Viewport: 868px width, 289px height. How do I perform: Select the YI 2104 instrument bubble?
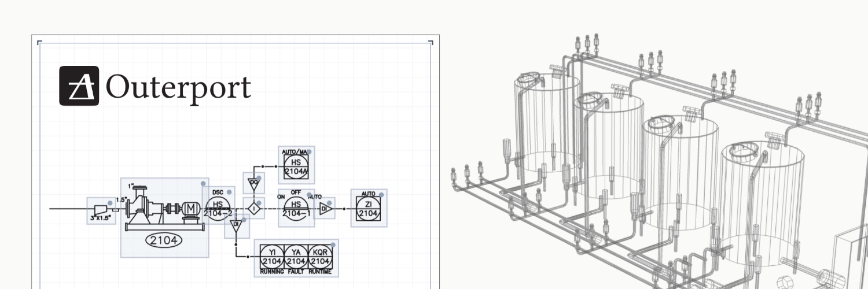point(271,257)
